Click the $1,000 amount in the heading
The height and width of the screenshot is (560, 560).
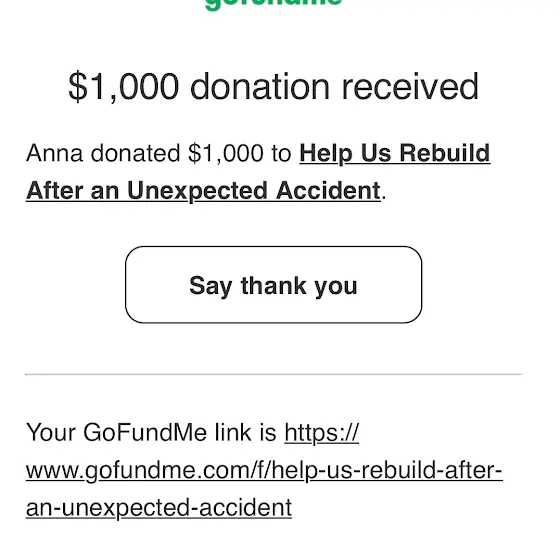coord(123,87)
